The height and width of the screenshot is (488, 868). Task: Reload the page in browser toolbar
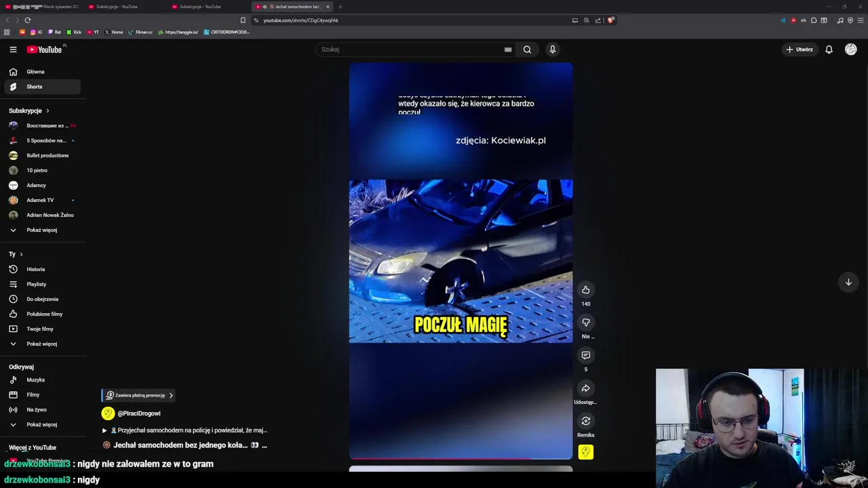pyautogui.click(x=27, y=20)
